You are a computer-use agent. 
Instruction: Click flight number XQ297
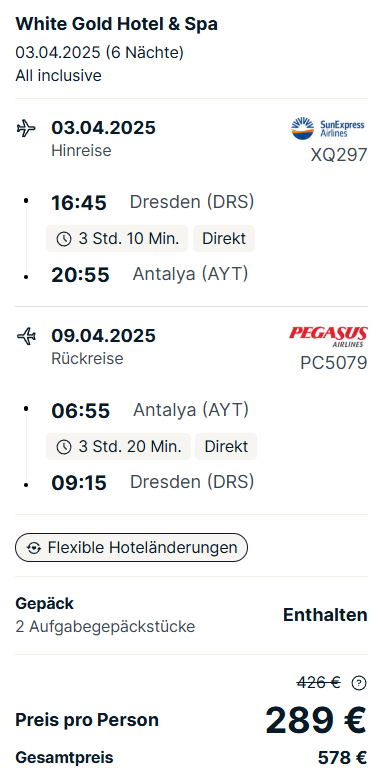[339, 155]
